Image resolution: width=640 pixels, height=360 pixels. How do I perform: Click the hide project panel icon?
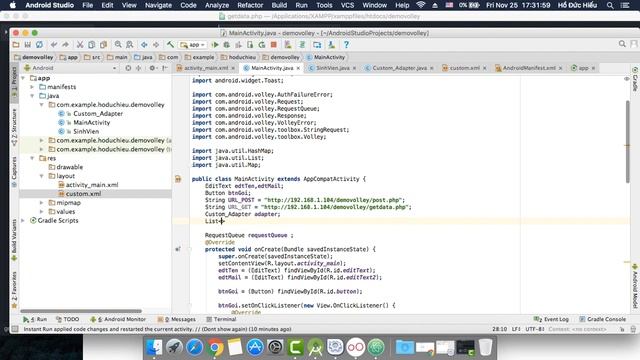tap(165, 68)
